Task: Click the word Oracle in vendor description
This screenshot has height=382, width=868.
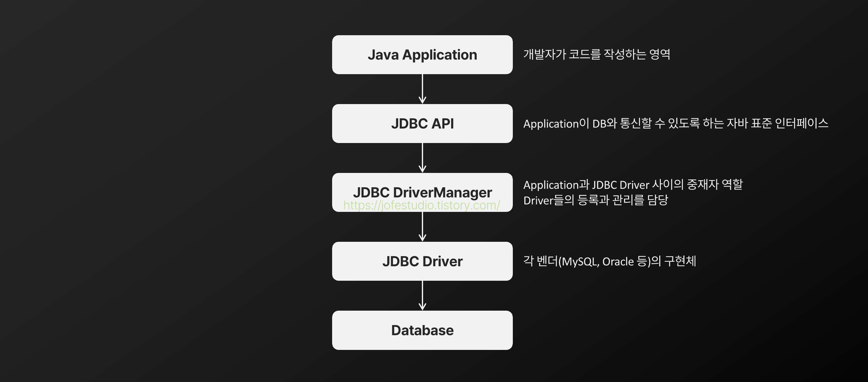Action: click(x=618, y=262)
